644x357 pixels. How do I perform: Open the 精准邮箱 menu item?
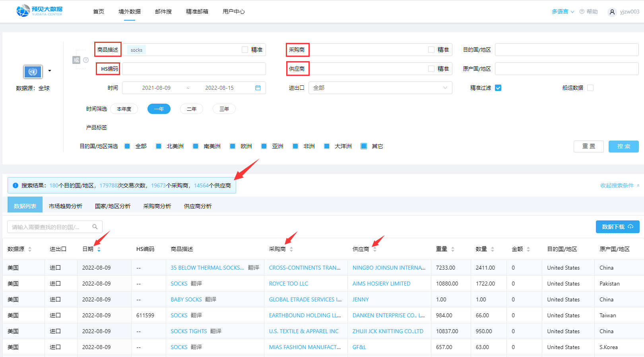(197, 12)
